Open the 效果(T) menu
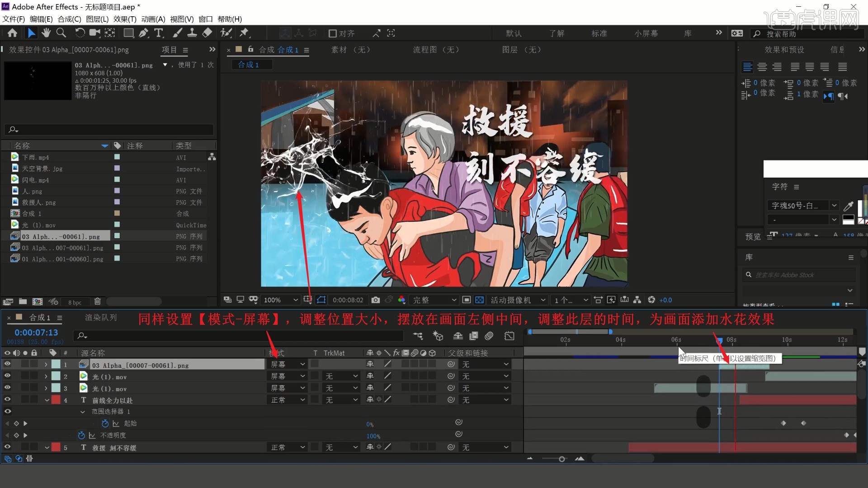Image resolution: width=868 pixels, height=488 pixels. point(125,19)
